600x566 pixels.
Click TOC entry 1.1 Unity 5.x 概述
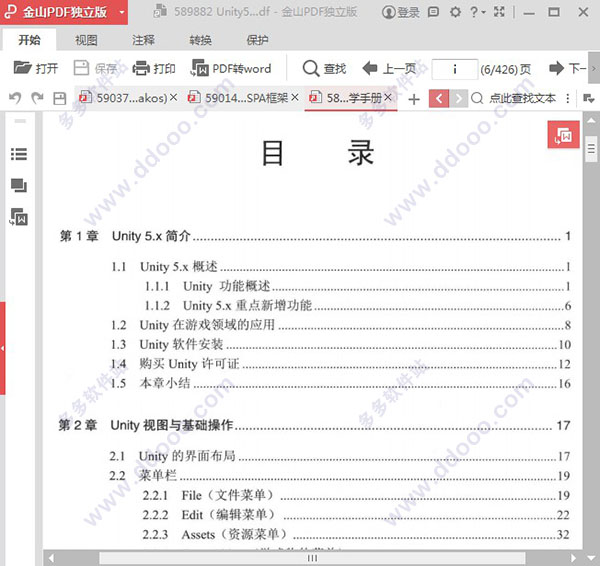pyautogui.click(x=341, y=266)
